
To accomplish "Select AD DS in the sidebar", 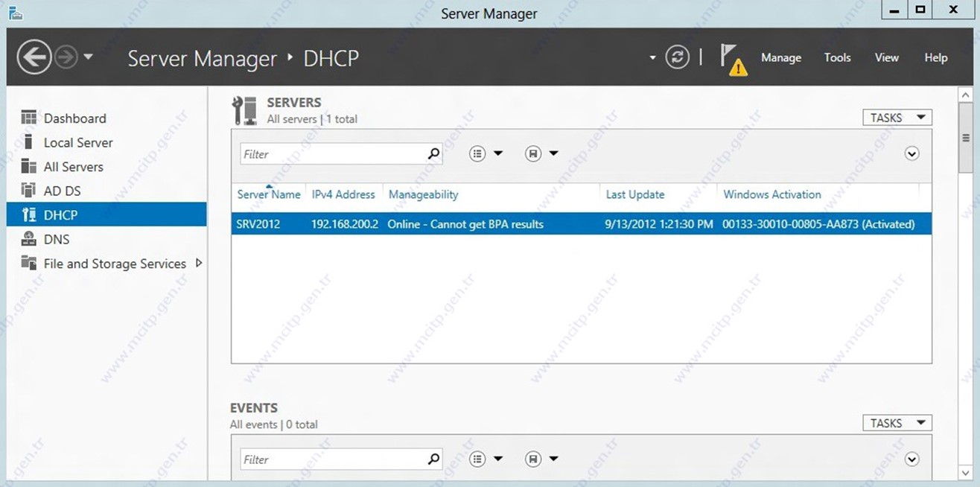I will click(x=62, y=191).
